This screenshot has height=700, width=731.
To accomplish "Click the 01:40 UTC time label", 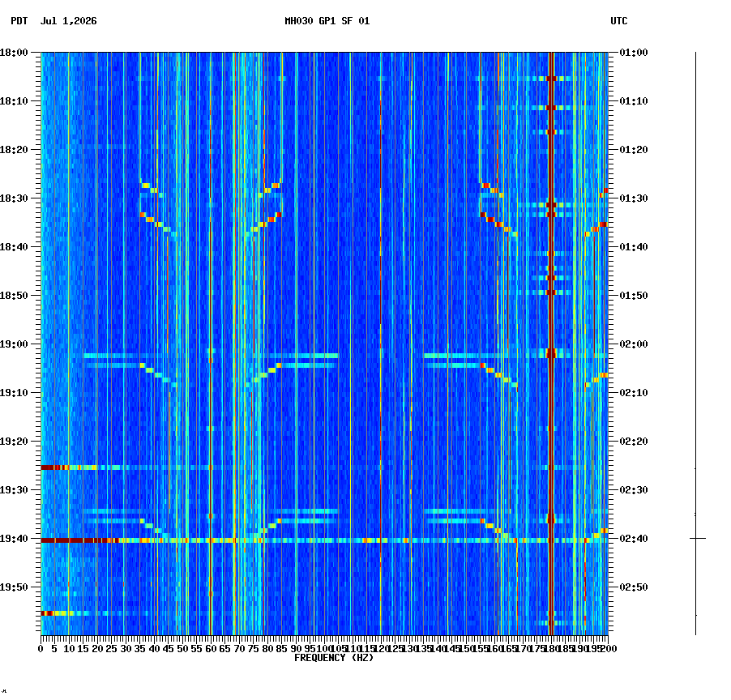I will tap(634, 247).
